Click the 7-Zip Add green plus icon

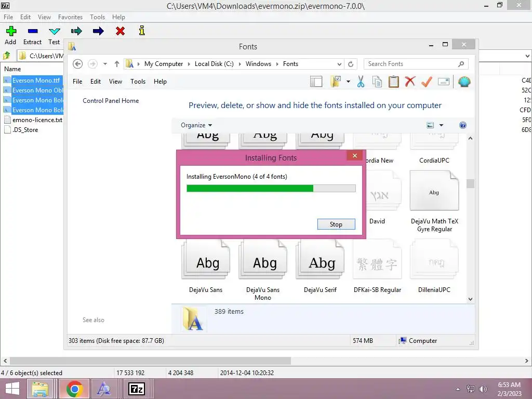(x=11, y=31)
